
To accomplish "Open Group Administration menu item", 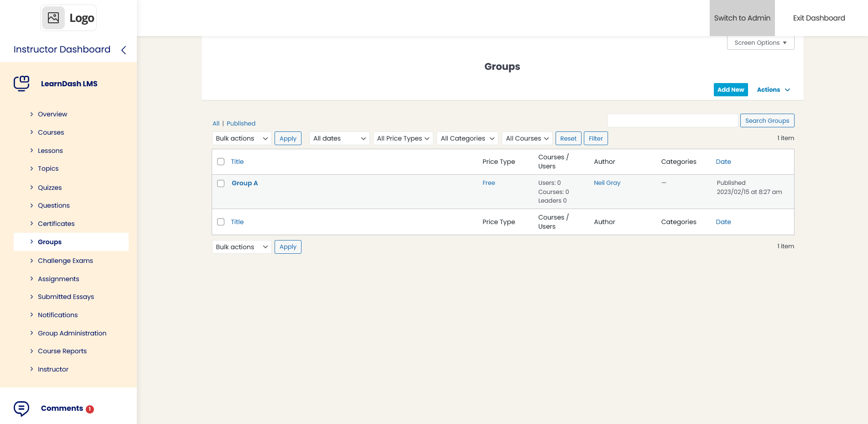I will pyautogui.click(x=72, y=333).
